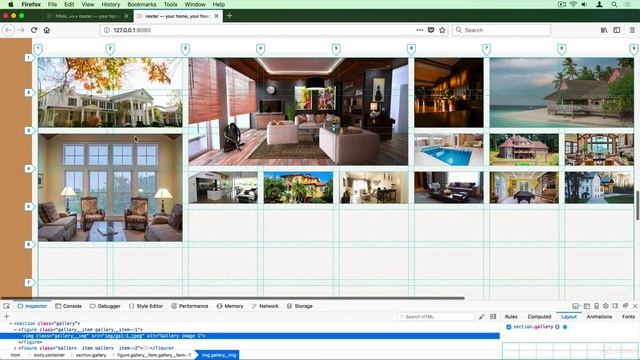Click the img.gallery__img breadcrumb

click(219, 355)
